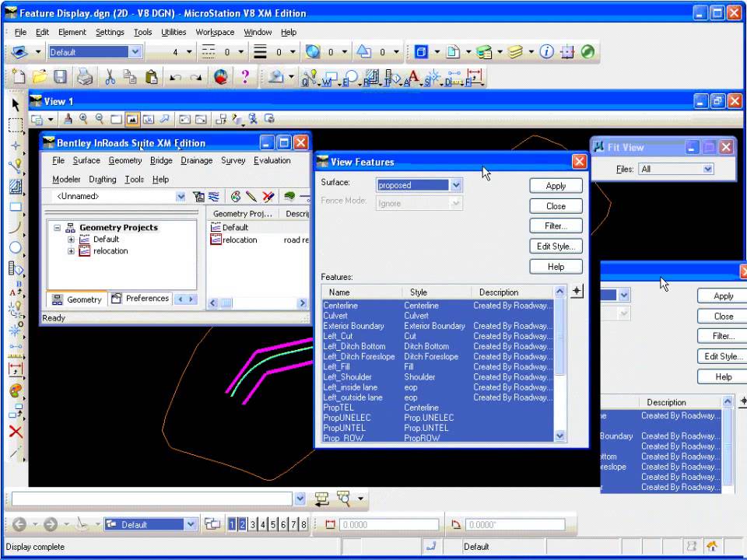Toggle view 5 button in view group

tap(273, 524)
